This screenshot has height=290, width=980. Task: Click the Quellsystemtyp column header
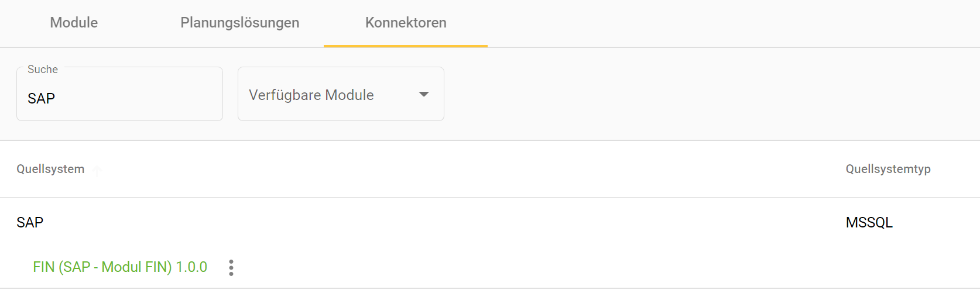click(x=888, y=169)
